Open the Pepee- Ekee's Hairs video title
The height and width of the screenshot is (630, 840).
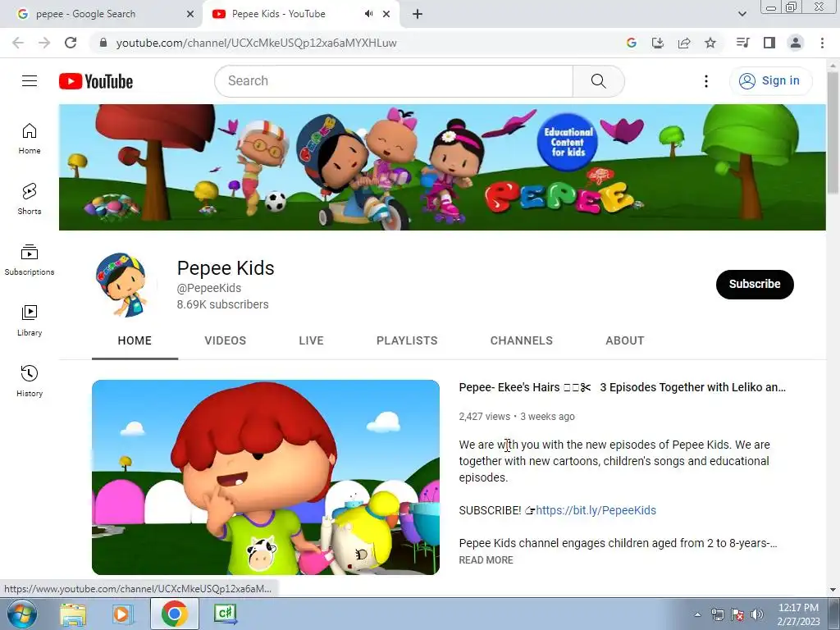pos(622,387)
